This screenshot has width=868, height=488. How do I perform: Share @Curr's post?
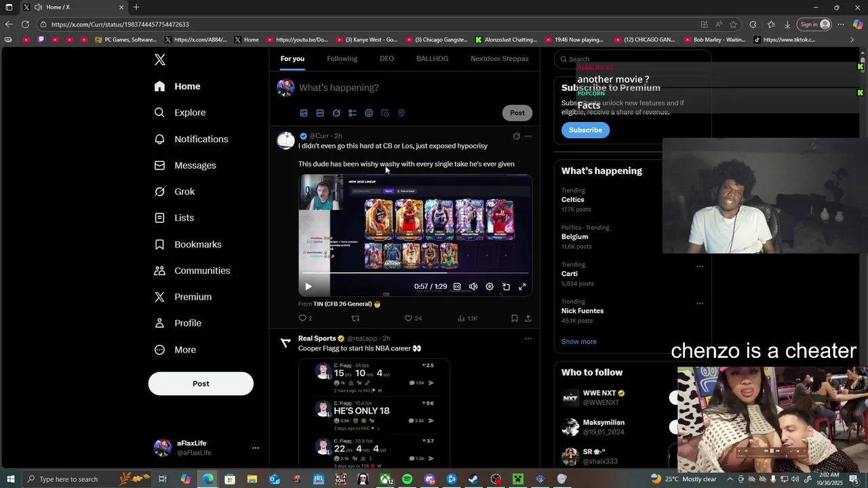click(528, 319)
